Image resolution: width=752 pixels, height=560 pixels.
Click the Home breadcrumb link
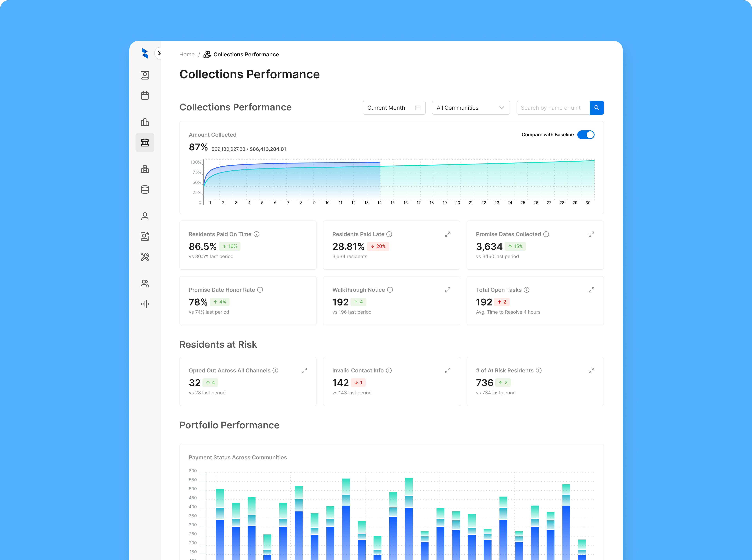187,54
